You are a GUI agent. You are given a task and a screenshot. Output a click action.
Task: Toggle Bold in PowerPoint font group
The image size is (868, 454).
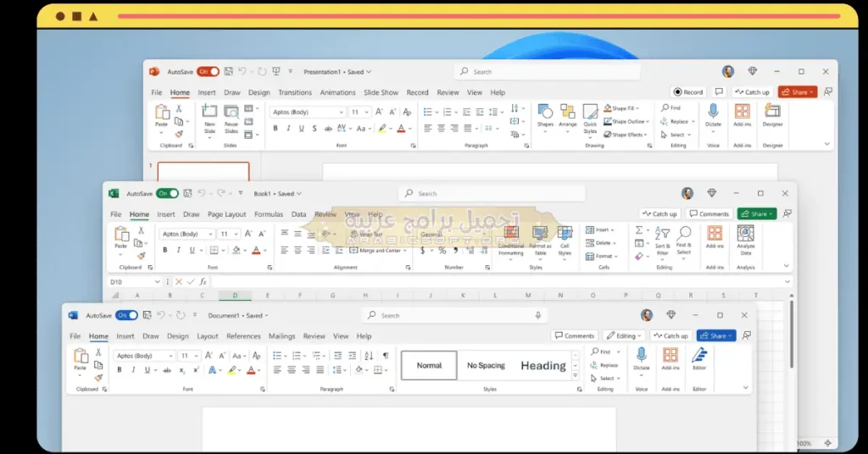click(x=275, y=128)
